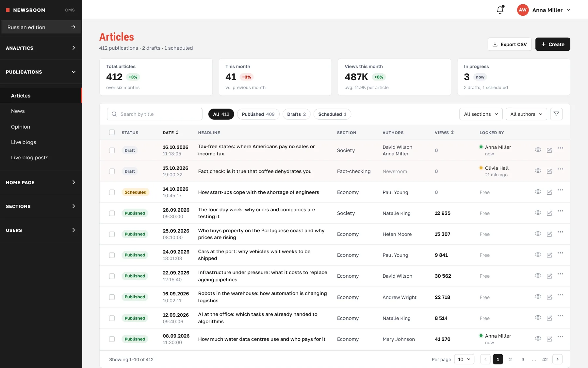Switch to Russian edition

(41, 27)
